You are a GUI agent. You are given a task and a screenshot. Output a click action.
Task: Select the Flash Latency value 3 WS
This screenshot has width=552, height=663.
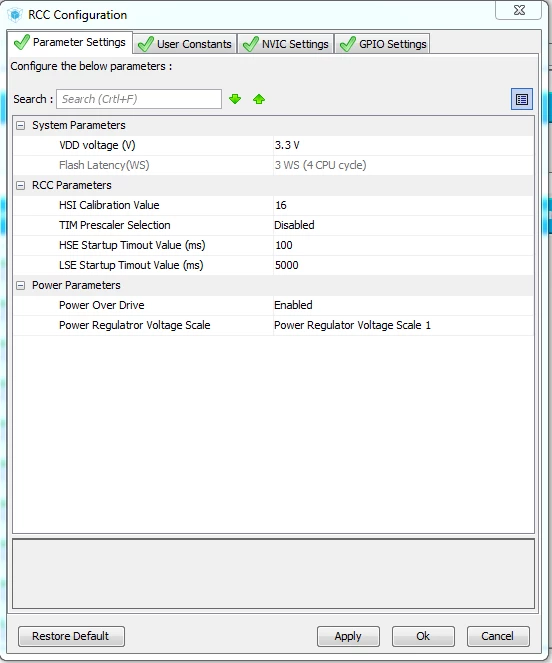tap(403, 165)
